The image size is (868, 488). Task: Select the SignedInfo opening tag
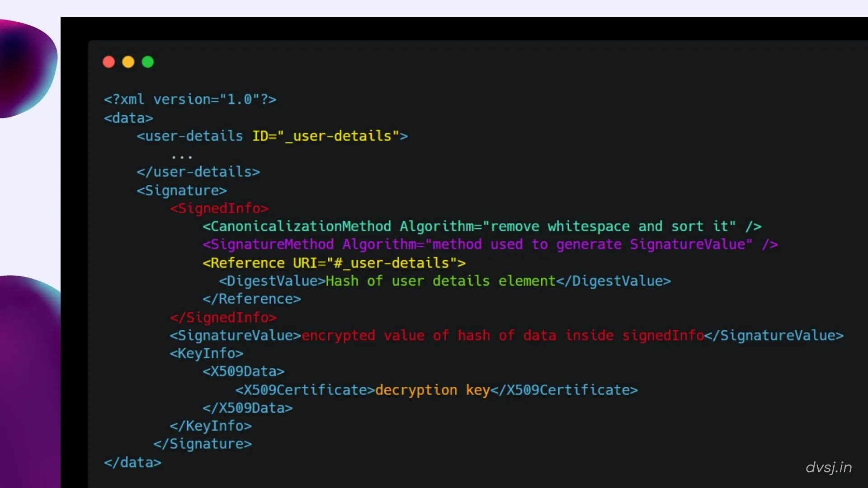click(219, 208)
